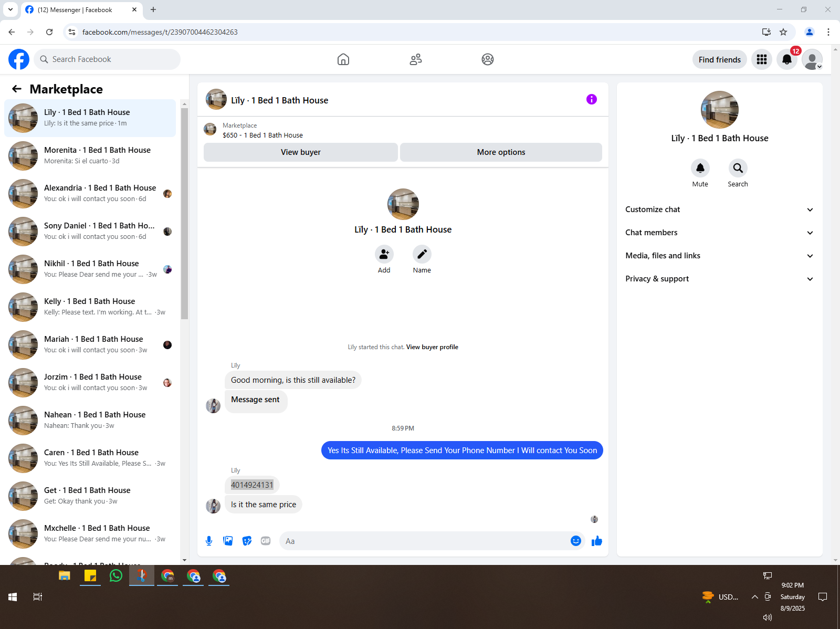Image resolution: width=840 pixels, height=629 pixels.
Task: Choose a GIF icon
Action: (266, 541)
